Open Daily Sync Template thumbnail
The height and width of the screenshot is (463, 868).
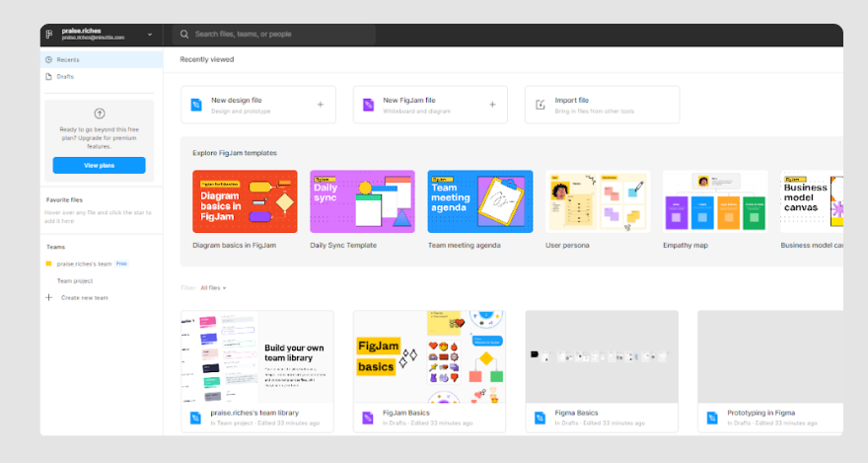click(362, 201)
